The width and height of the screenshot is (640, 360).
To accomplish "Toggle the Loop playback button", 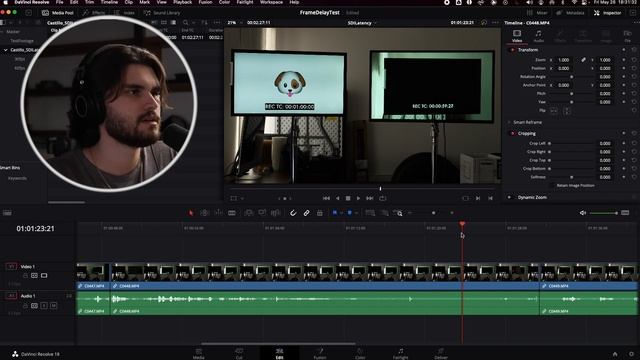I will [x=382, y=198].
